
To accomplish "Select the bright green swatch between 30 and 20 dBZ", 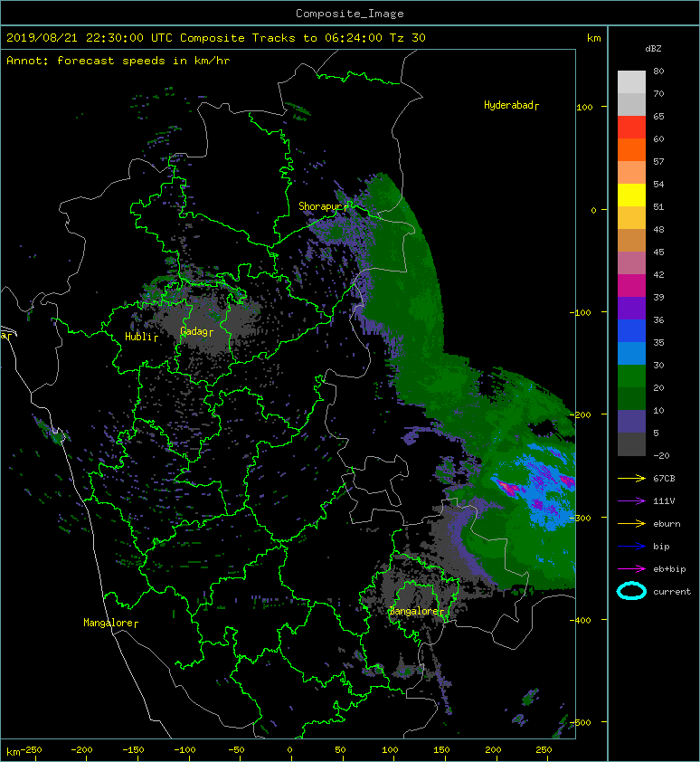I will (x=631, y=376).
